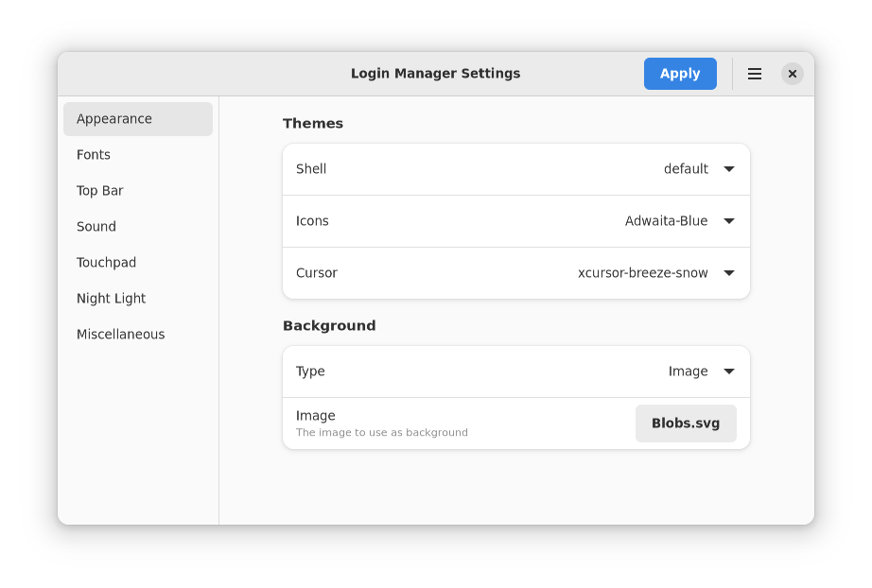Expand the Icons combo showing "Adwaita-Blue"
Viewport: 872px width, 588px height.
coord(667,221)
